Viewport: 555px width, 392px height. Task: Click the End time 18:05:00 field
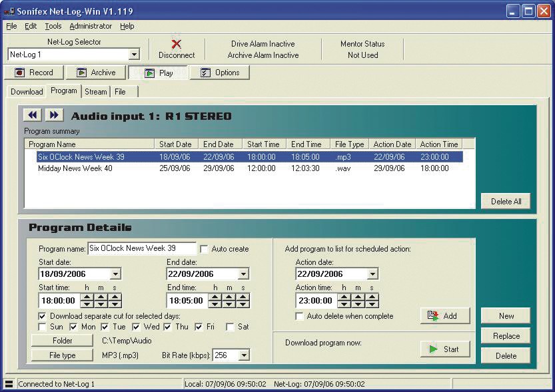[187, 301]
